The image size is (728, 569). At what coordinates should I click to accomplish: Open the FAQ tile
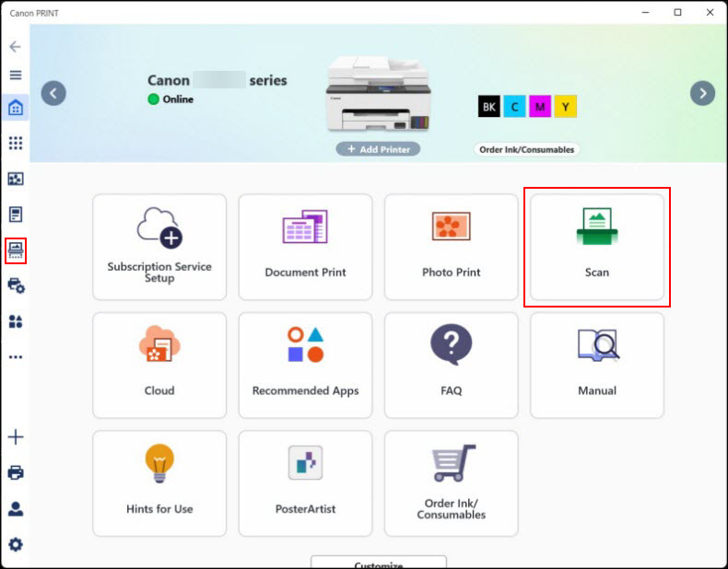click(452, 365)
